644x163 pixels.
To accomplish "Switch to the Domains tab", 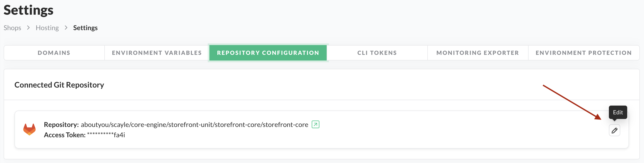I will click(54, 53).
